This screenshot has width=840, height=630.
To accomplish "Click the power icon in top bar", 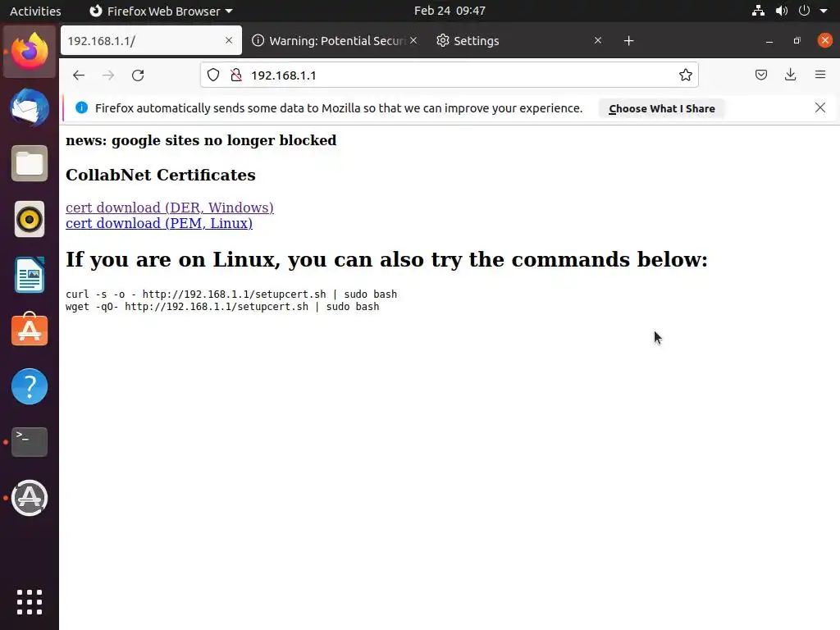I will tap(804, 11).
